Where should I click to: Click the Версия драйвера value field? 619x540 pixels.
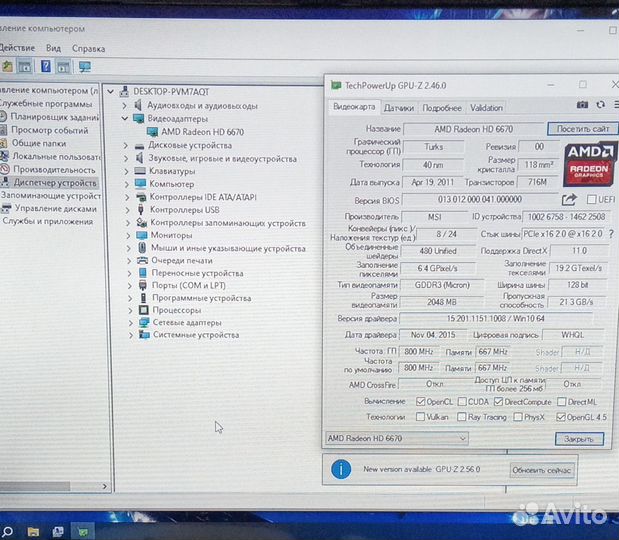[496, 318]
